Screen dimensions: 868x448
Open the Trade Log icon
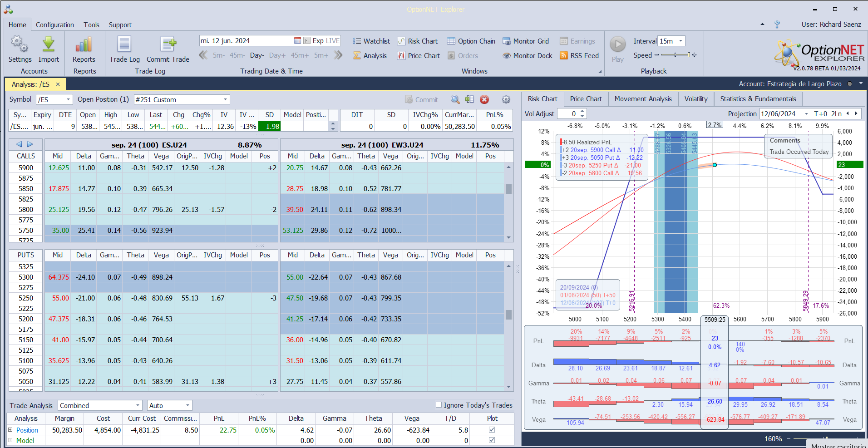click(x=124, y=44)
